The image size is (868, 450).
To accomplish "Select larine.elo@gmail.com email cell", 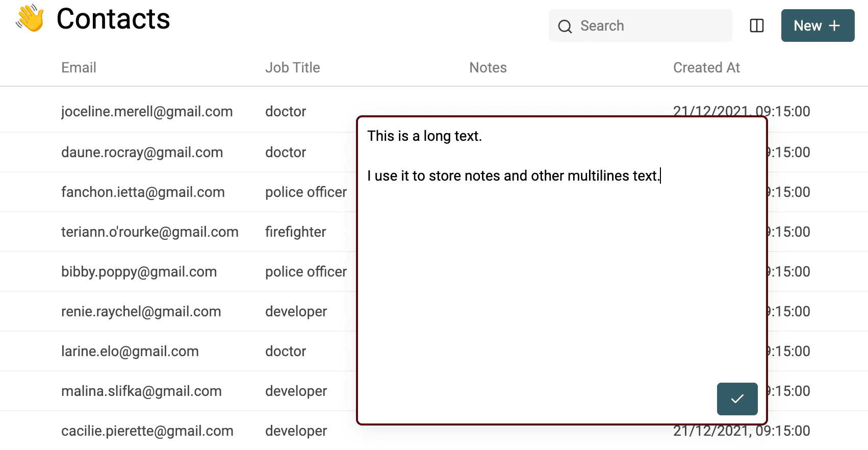I will pyautogui.click(x=130, y=352).
